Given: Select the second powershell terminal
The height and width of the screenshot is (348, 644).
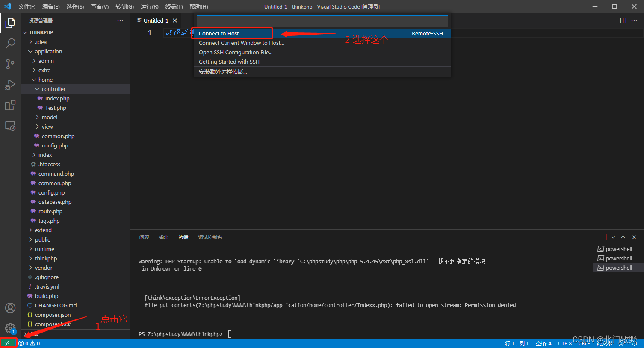Looking at the screenshot, I should (618, 258).
